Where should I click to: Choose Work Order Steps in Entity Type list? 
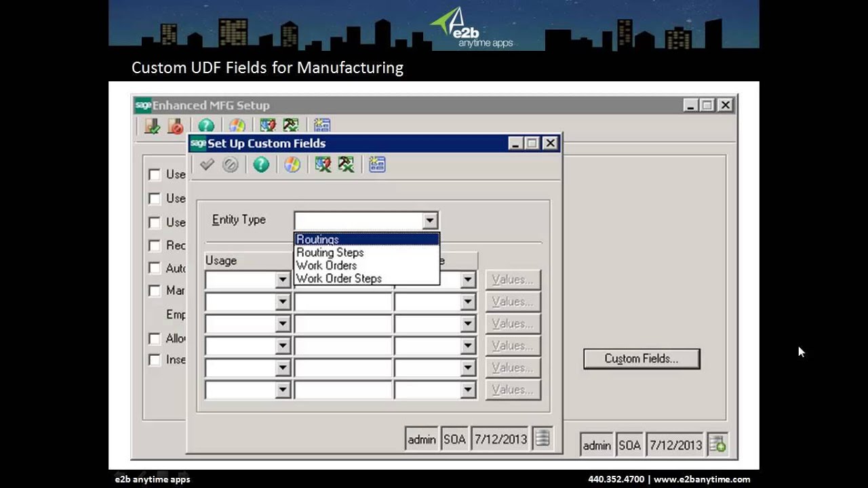pyautogui.click(x=366, y=278)
